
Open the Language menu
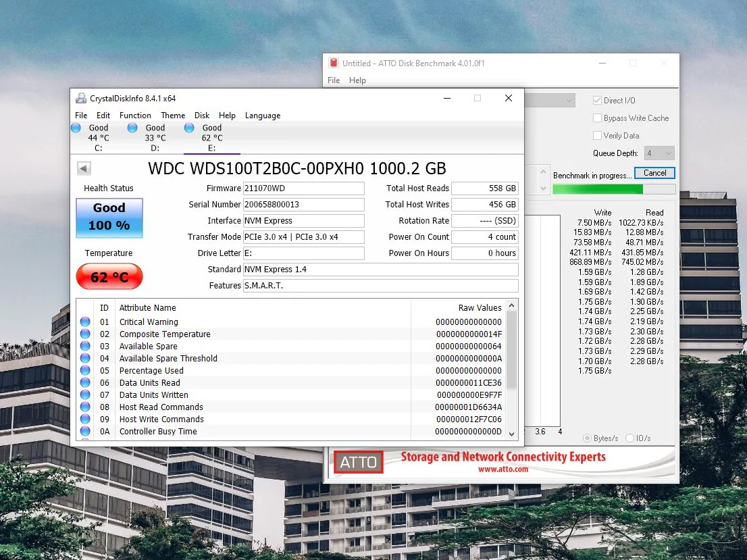263,116
